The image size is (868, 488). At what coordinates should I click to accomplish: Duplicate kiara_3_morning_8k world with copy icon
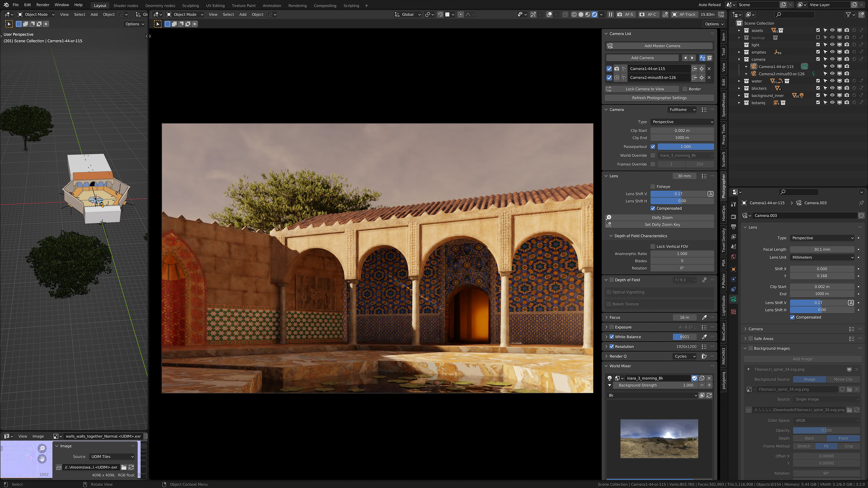702,378
